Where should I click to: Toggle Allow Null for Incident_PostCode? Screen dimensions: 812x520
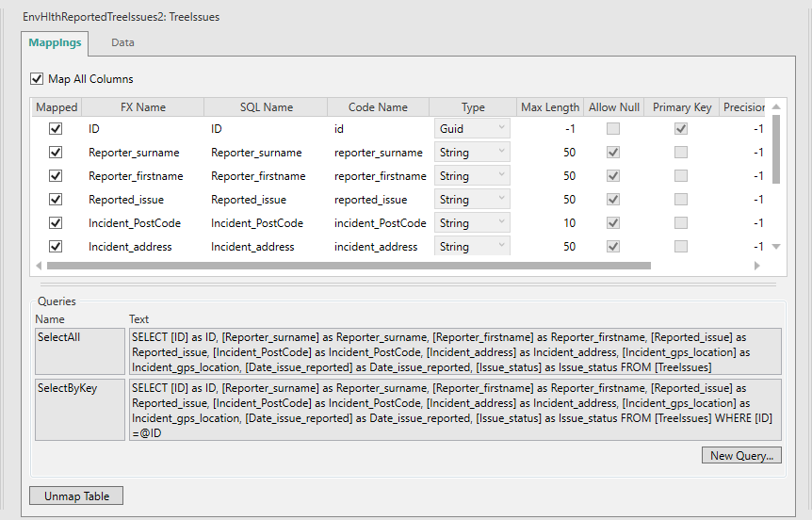coord(613,222)
